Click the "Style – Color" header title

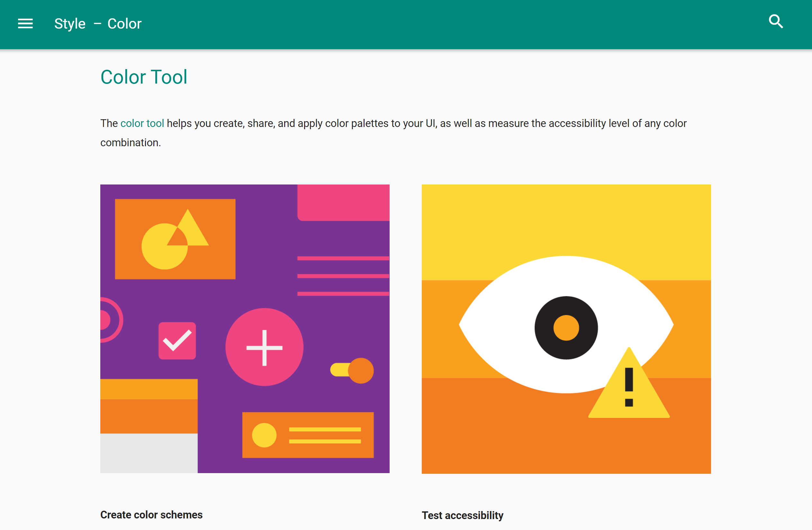pyautogui.click(x=98, y=24)
